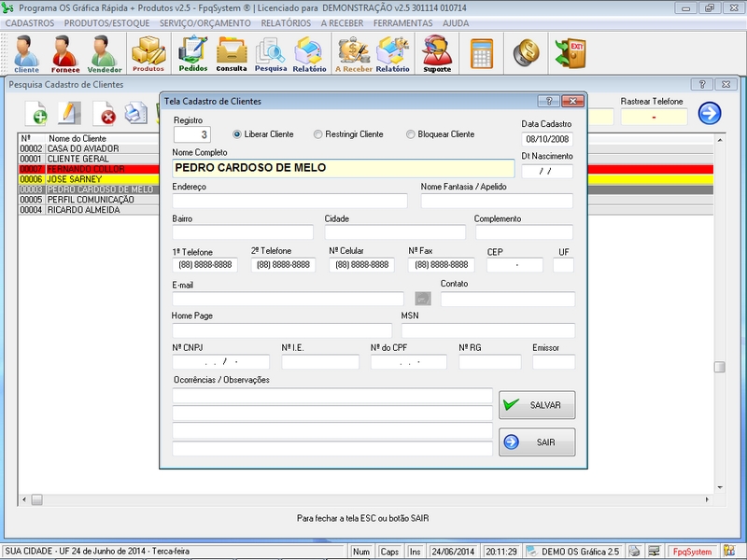Open the FERRAMENTAS menu

tap(402, 22)
